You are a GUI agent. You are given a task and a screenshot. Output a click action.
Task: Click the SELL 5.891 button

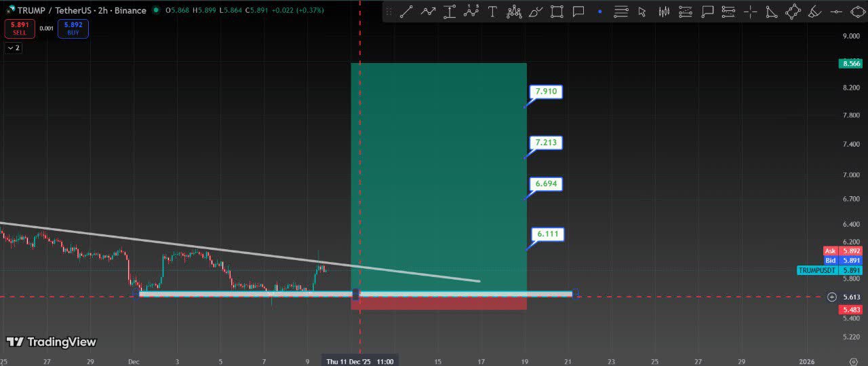point(20,29)
